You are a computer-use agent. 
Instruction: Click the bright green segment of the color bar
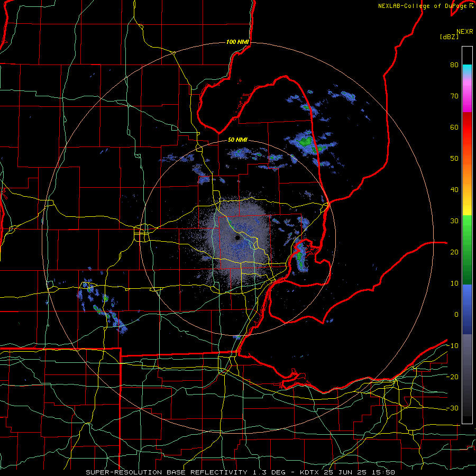pos(467,226)
